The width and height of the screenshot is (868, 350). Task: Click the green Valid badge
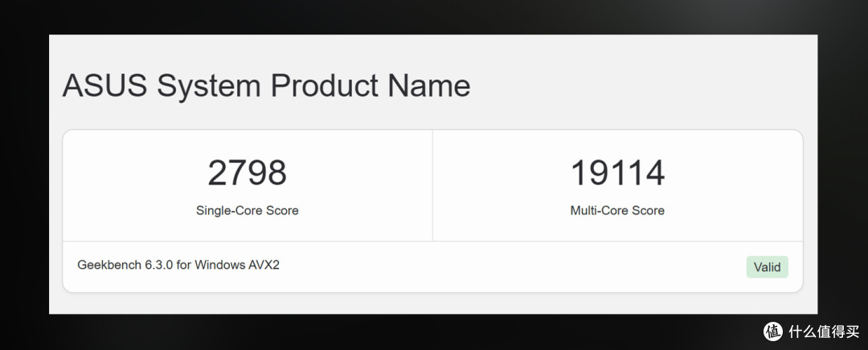click(x=768, y=267)
